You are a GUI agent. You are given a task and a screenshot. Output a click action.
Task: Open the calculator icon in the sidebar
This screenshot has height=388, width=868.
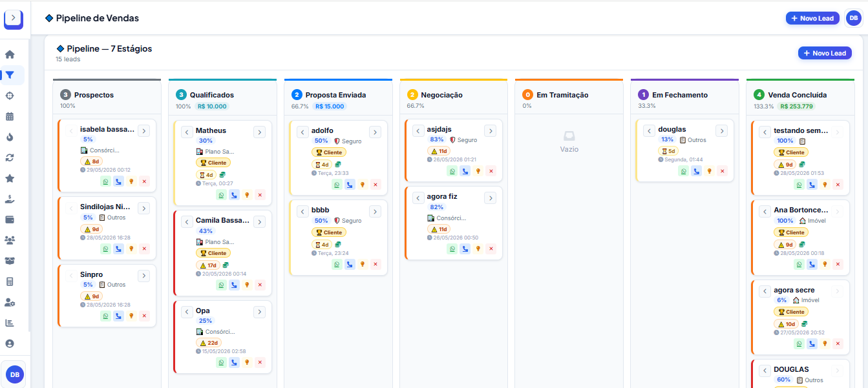pos(10,281)
